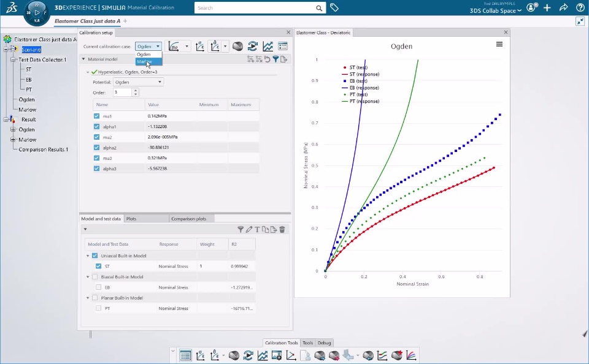Click the blue filter icon in Material model header
The height and width of the screenshot is (364, 589).
click(275, 59)
